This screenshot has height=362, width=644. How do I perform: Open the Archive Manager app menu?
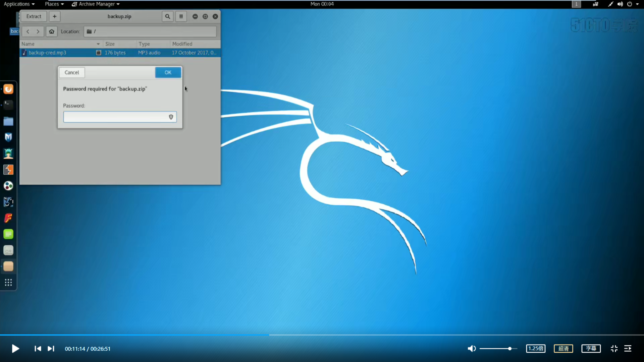[x=96, y=4]
